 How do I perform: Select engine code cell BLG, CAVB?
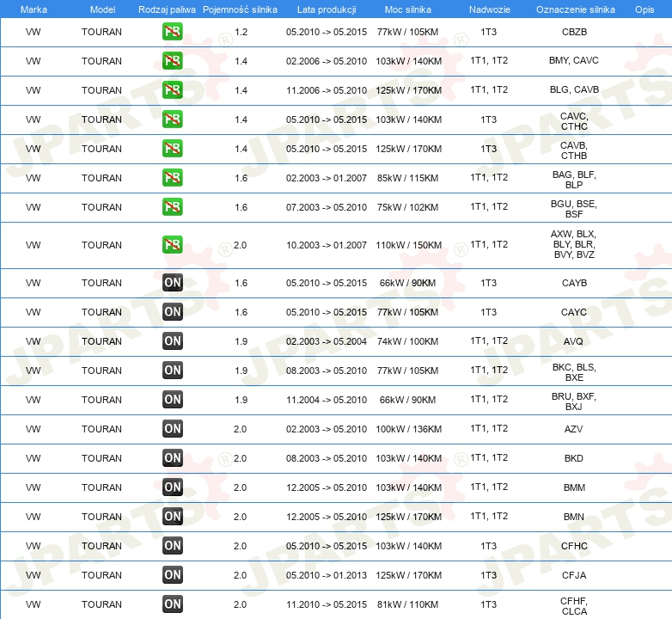574,89
